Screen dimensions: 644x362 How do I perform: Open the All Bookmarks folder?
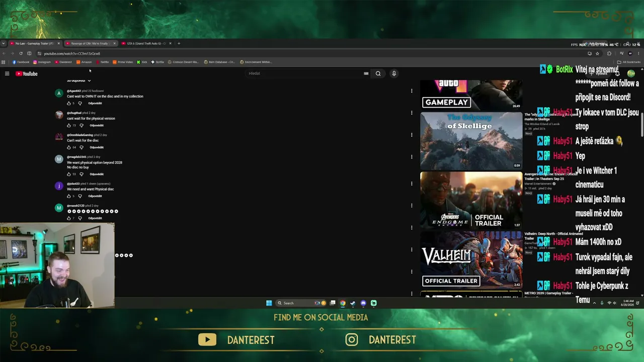point(628,62)
